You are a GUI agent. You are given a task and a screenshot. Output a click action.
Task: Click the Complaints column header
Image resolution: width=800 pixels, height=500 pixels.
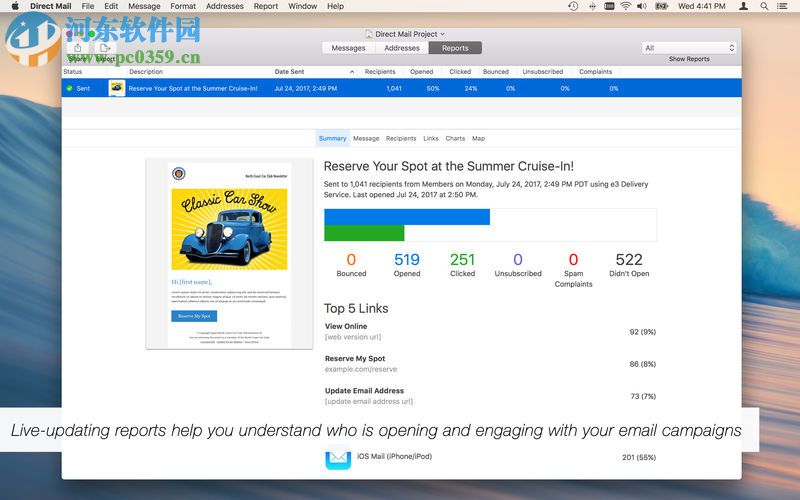[595, 72]
